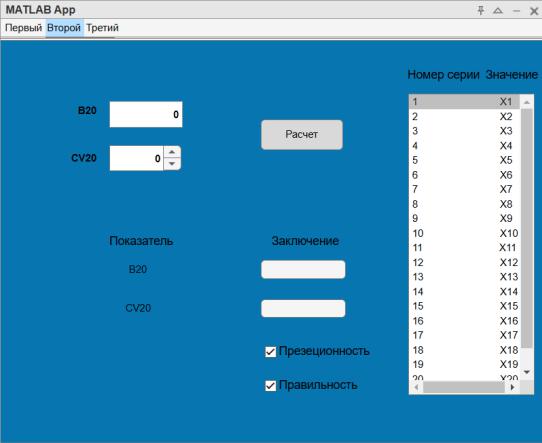Viewport: 542px width, 443px height.
Task: Click the list scroll up arrow
Action: tap(527, 102)
